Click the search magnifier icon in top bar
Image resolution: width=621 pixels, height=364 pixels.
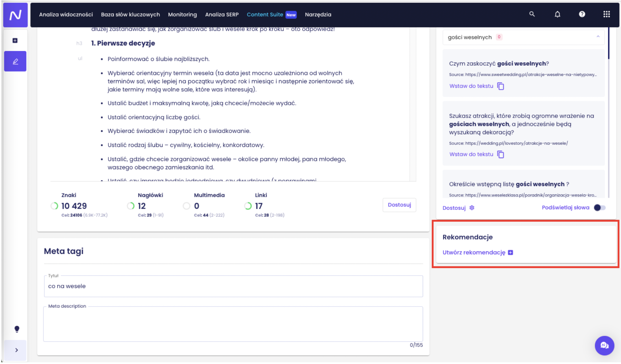pos(532,14)
